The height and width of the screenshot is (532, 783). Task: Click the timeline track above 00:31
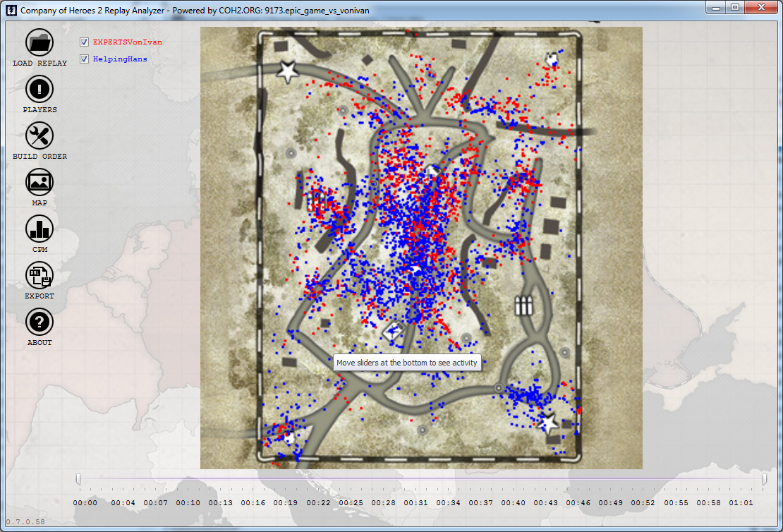(x=416, y=480)
